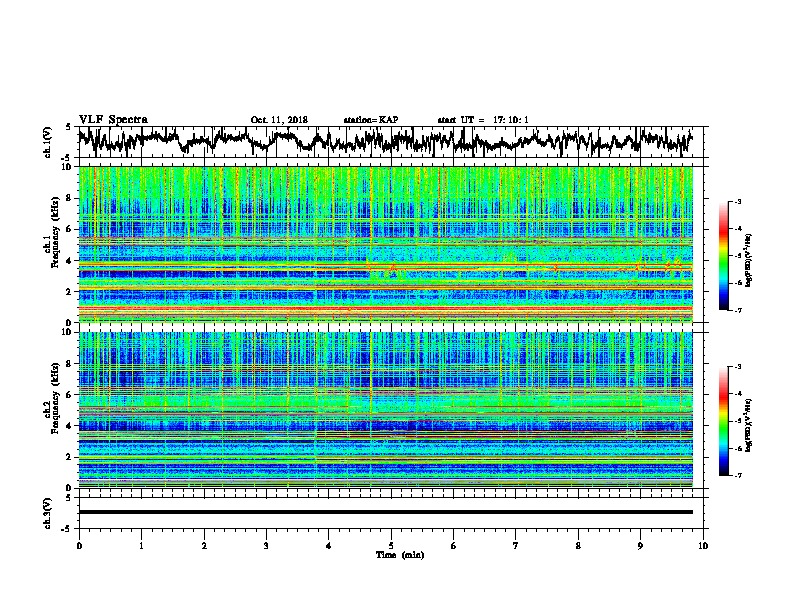Viewport: 792px width, 612px height.
Task: Click the time axis tick label "9"
Action: [640, 546]
